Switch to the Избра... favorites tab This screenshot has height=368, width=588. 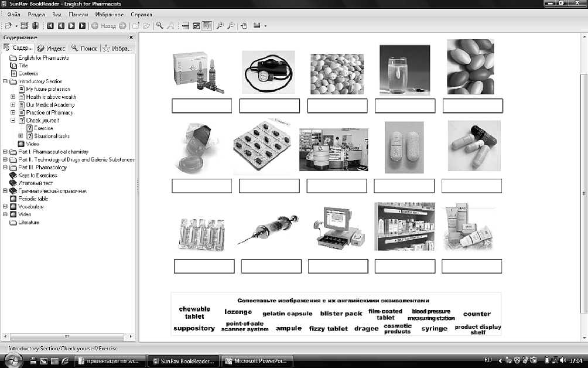[x=117, y=48]
